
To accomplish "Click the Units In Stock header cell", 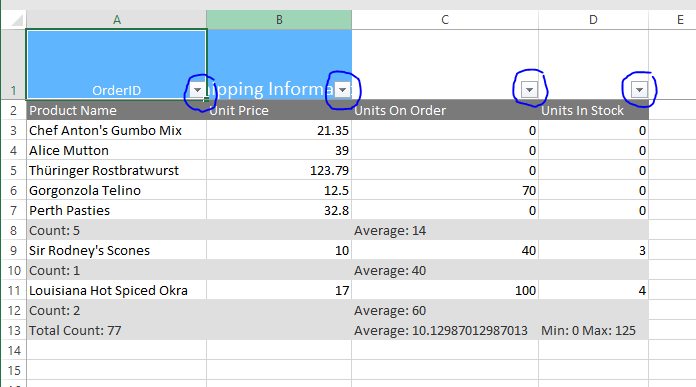I will coord(593,110).
